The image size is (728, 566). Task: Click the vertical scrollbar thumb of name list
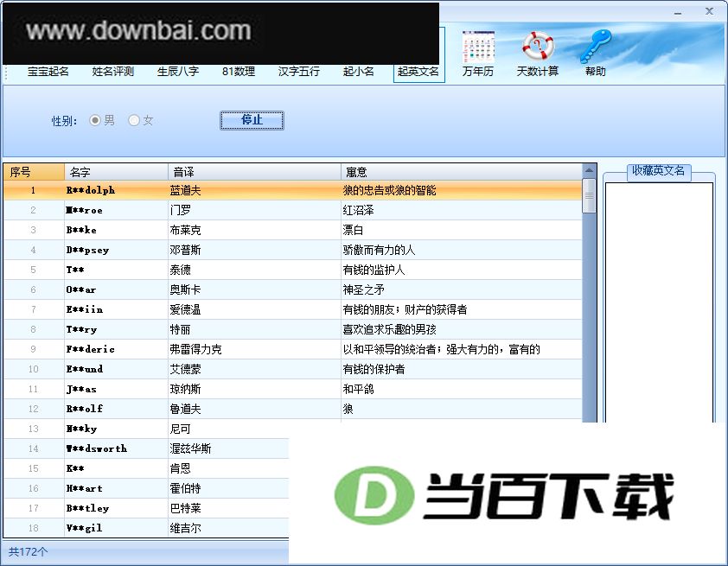coord(589,195)
